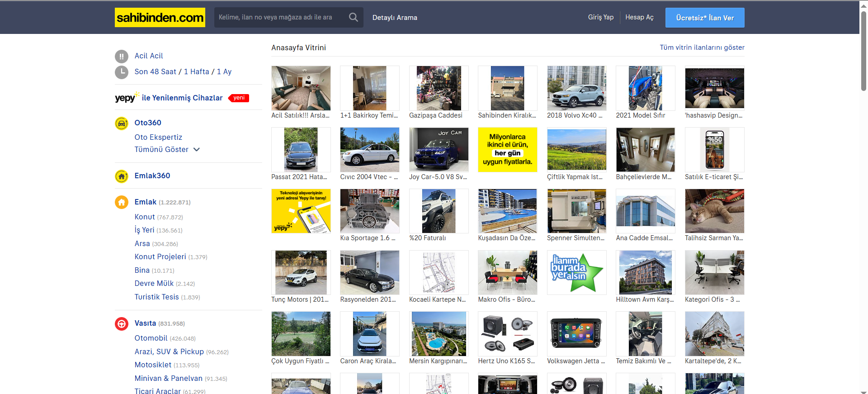
Task: Open Volkswagen Jetta stereo listing thumbnail
Action: (x=577, y=334)
